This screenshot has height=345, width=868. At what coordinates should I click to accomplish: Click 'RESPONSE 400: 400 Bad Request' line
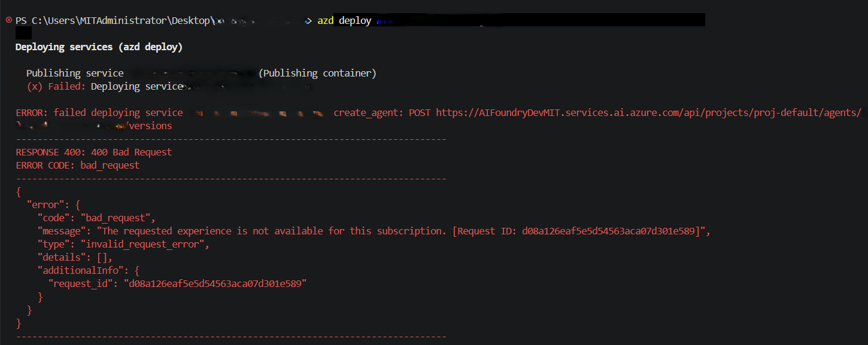coord(94,152)
